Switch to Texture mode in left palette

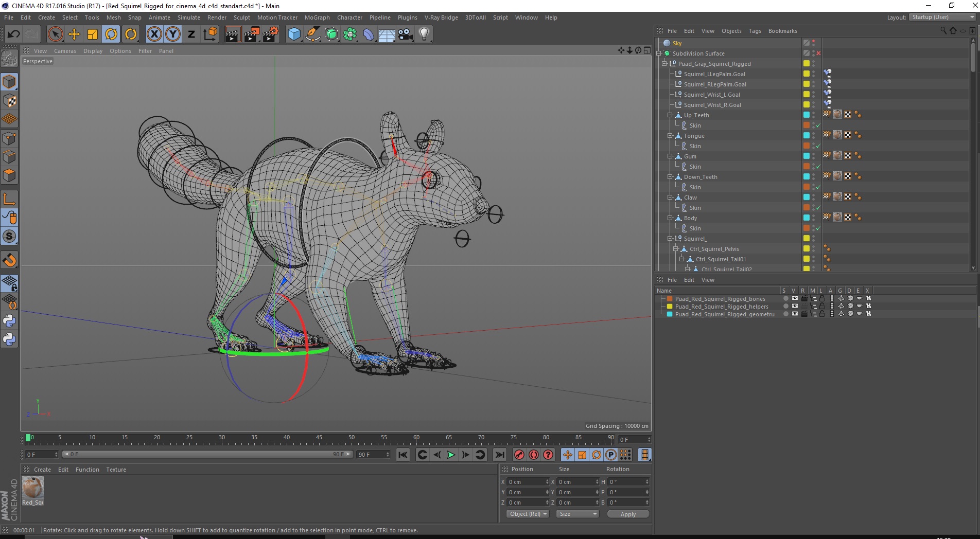pyautogui.click(x=9, y=101)
